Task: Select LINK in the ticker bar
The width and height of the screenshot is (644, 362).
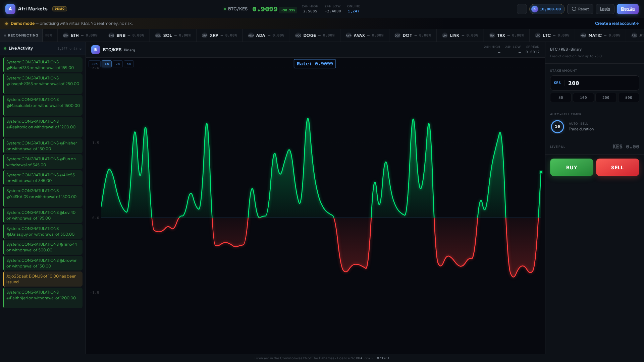Action: 460,36
